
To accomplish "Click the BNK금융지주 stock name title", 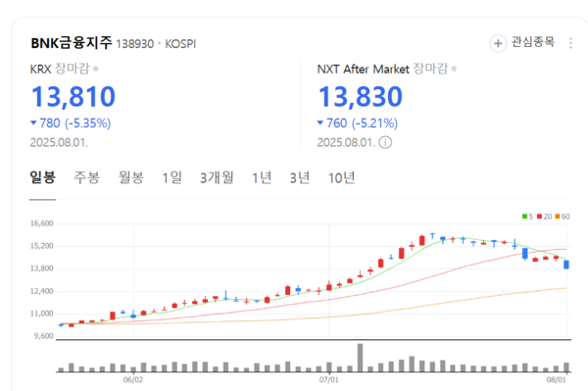I will [72, 43].
